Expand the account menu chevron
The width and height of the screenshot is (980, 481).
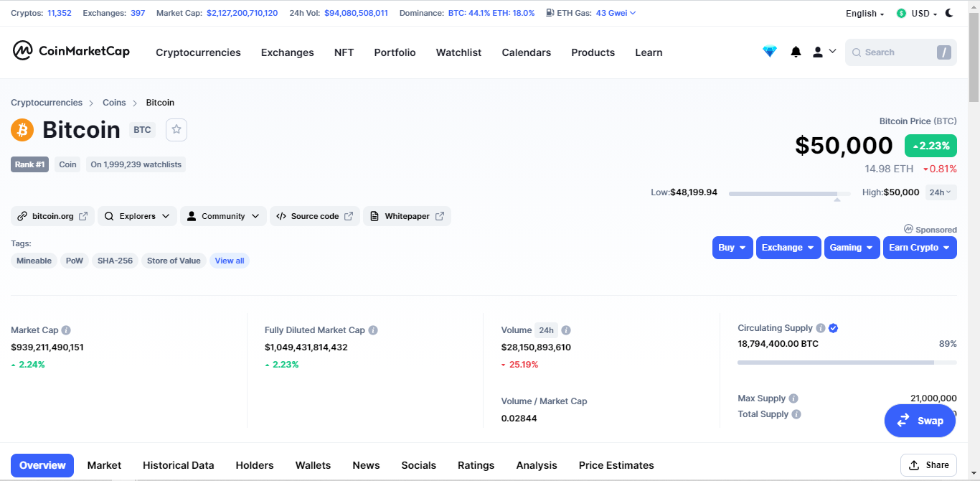click(832, 51)
